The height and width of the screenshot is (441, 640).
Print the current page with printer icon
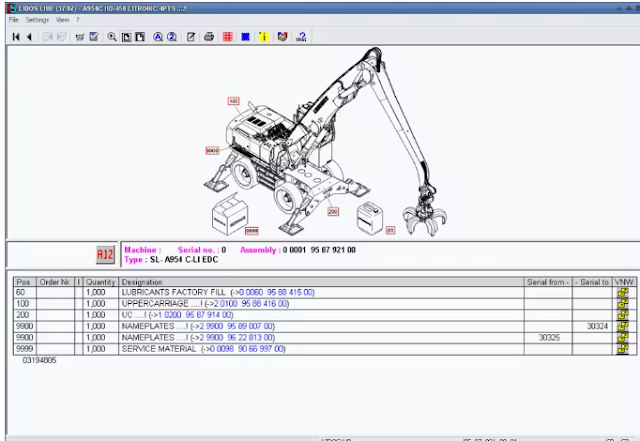coord(209,37)
